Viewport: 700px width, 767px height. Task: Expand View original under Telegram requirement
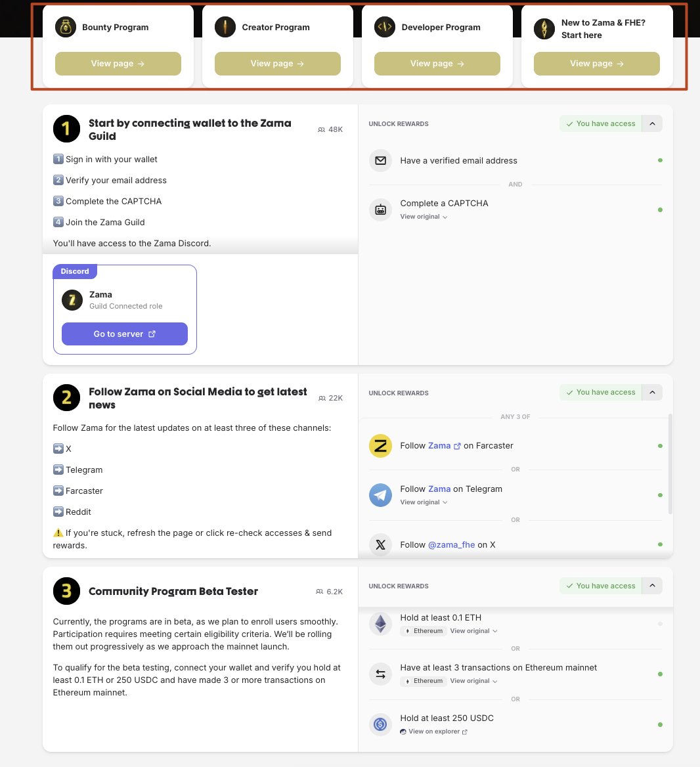click(424, 502)
